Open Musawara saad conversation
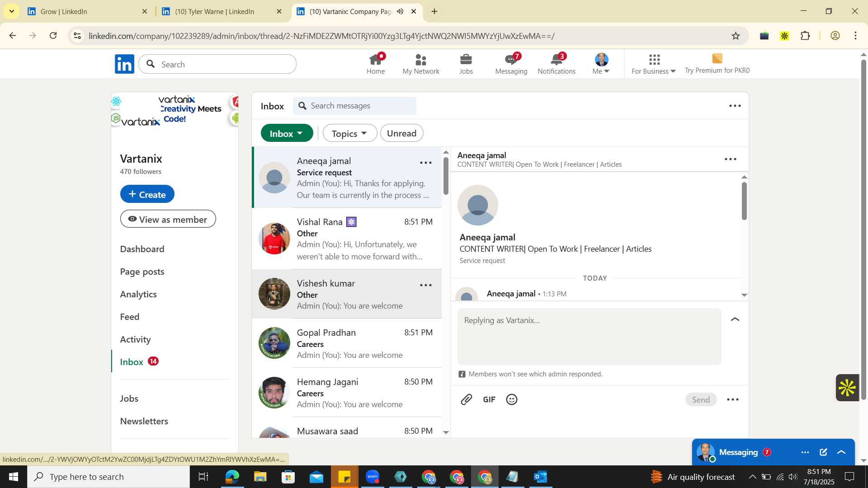Screen dimensions: 868x488 [x=347, y=428]
